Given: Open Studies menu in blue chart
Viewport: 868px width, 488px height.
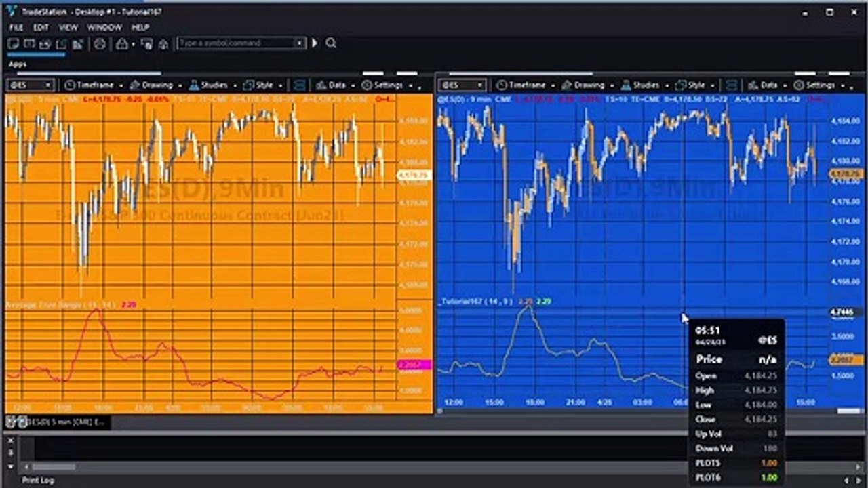Looking at the screenshot, I should point(646,85).
